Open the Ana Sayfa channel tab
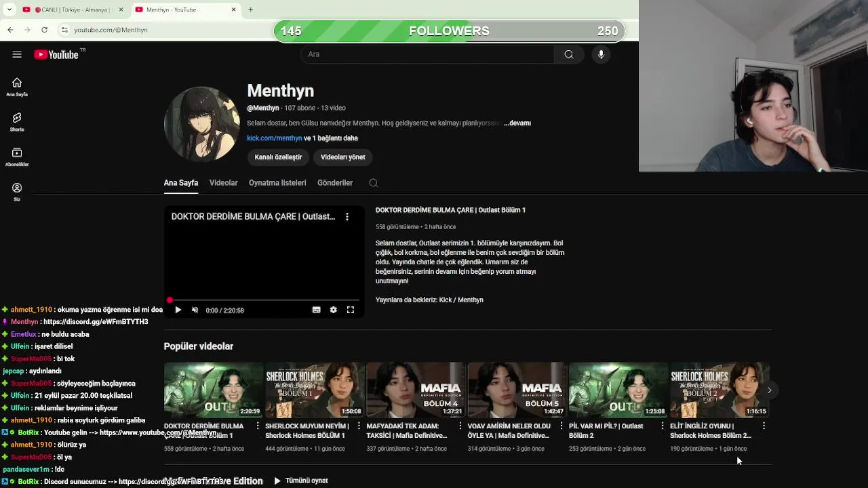 [x=181, y=183]
